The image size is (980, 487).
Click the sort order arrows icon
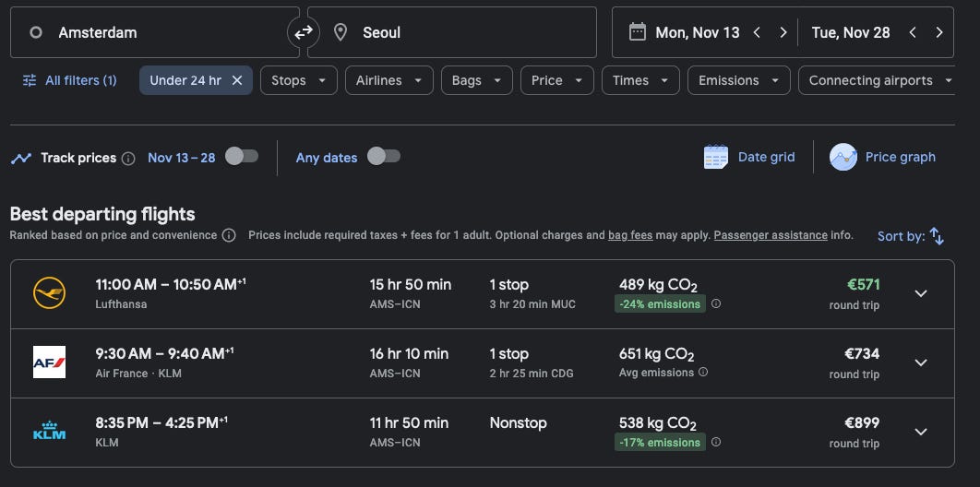(937, 236)
